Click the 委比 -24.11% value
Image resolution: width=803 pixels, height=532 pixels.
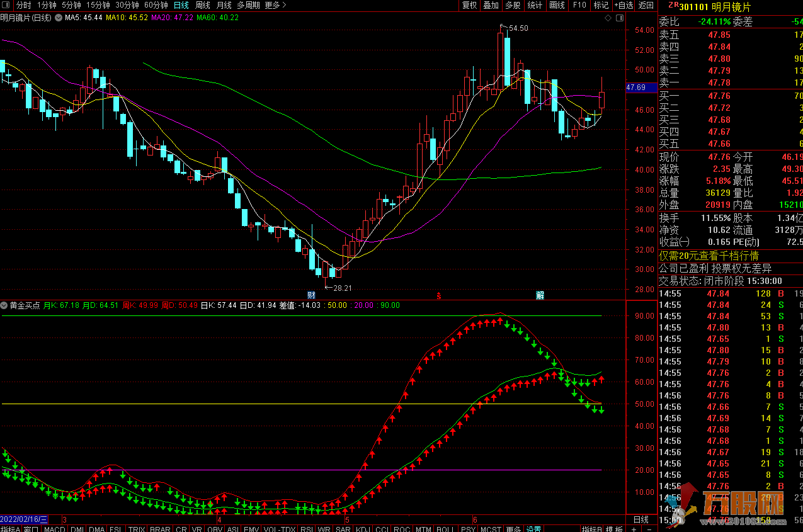point(714,21)
